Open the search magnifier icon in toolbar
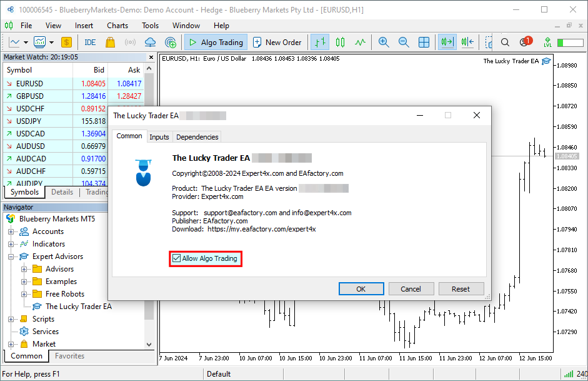This screenshot has width=588, height=381. pos(506,43)
